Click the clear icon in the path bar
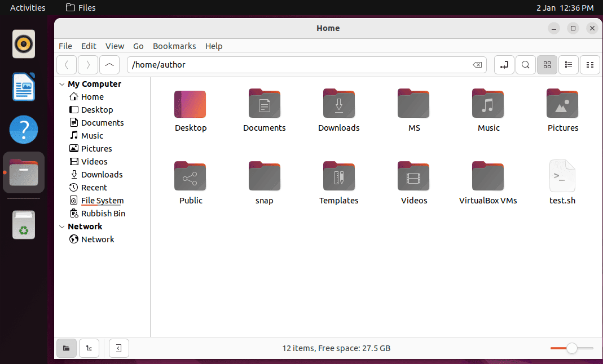Viewport: 603px width, 364px height. 477,64
